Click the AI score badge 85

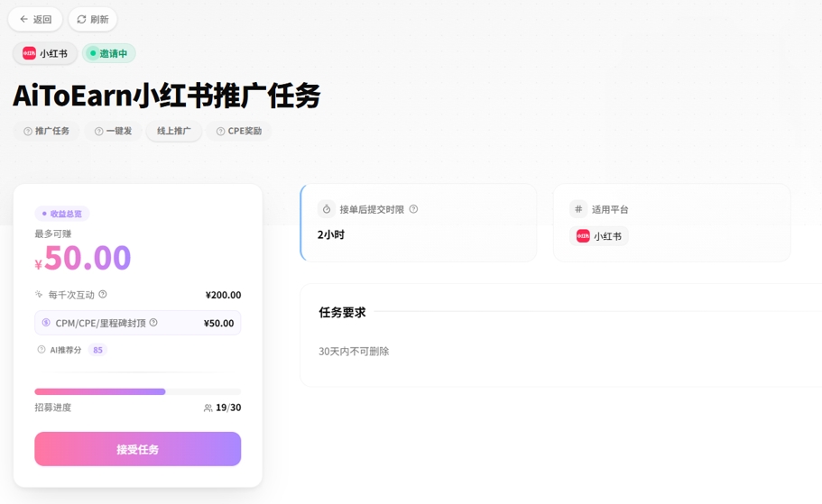97,350
